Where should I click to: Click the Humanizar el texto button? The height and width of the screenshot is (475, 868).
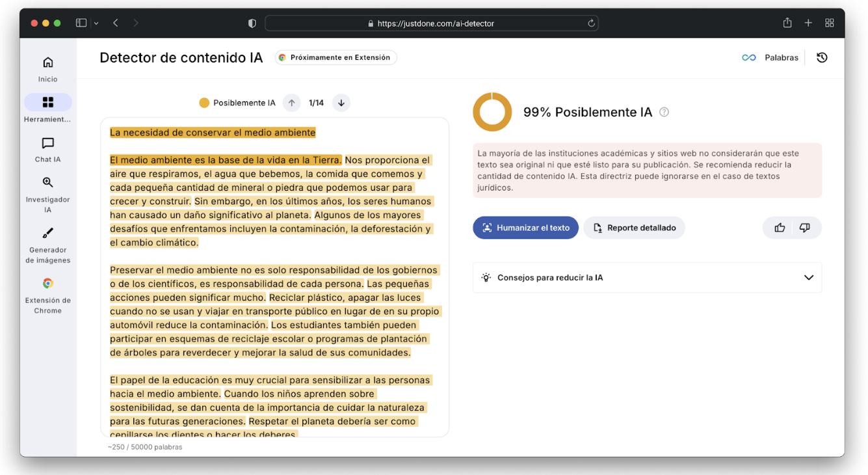[525, 227]
